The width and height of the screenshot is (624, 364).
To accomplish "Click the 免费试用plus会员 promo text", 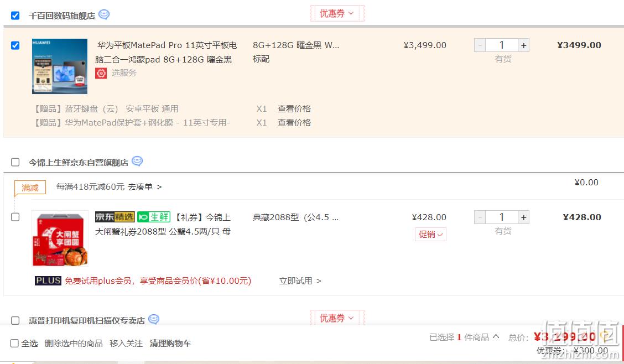I will pyautogui.click(x=158, y=281).
